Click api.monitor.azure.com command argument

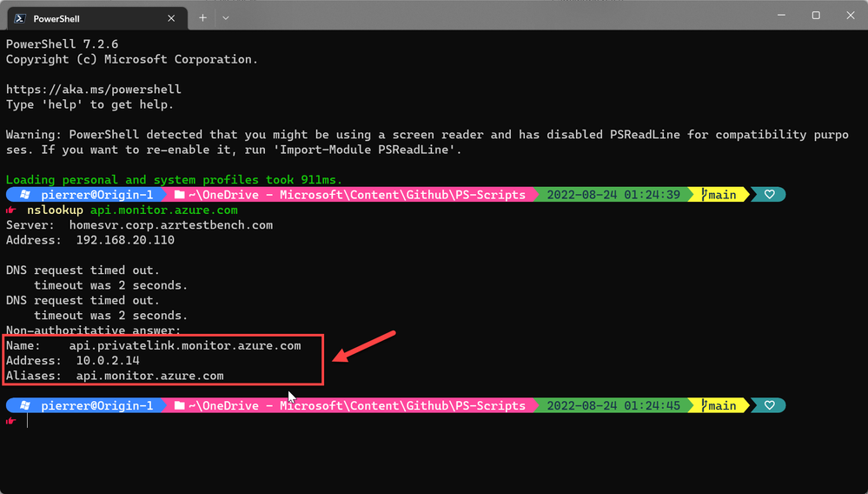164,210
